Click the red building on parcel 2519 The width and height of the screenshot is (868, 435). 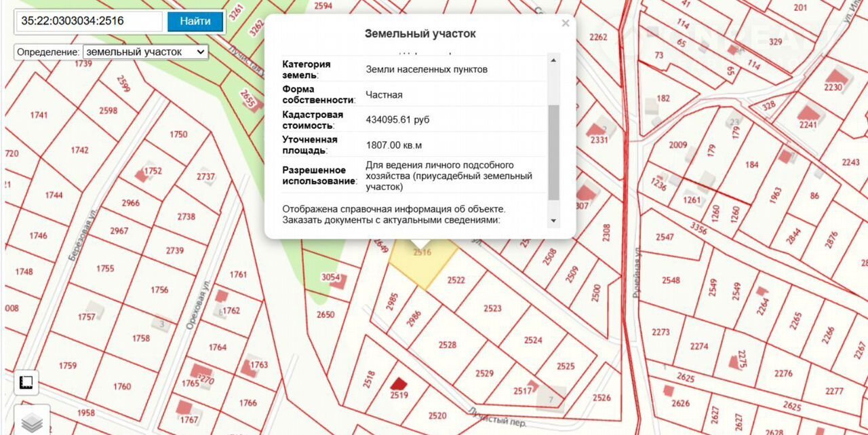tap(399, 384)
